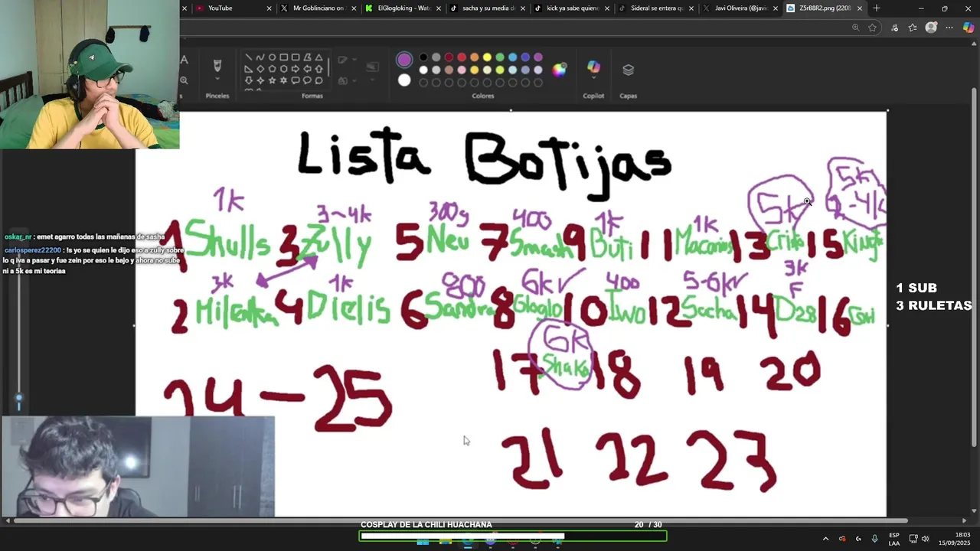Screen dimensions: 980x551
Task: Add page to favorites star icon
Action: 872,28
